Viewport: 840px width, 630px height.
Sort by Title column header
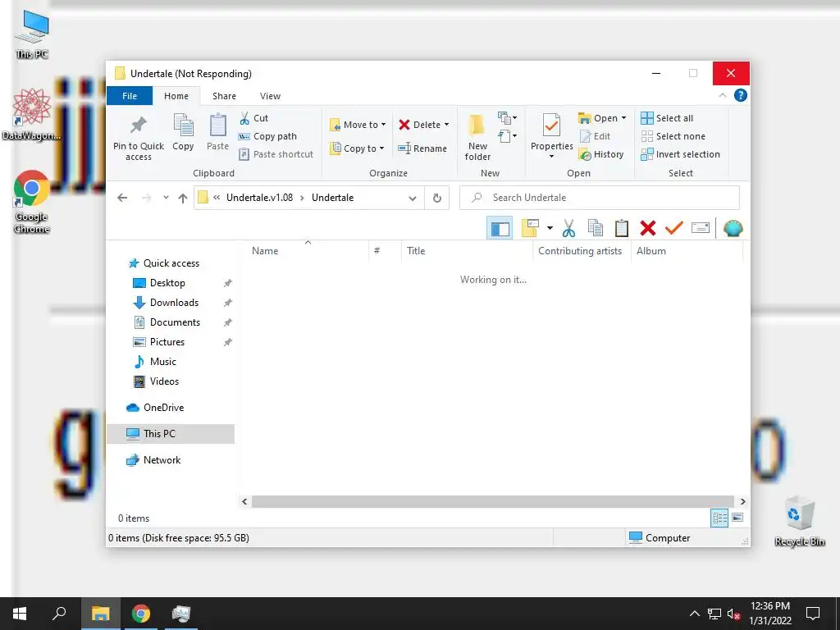pos(416,251)
